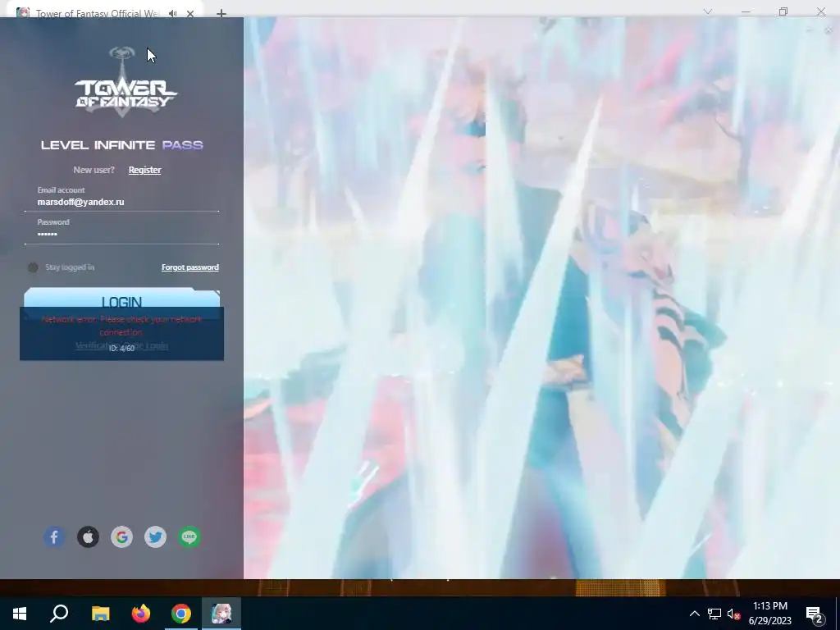Sign in with Apple icon
Viewport: 840px width, 630px height.
(x=88, y=536)
